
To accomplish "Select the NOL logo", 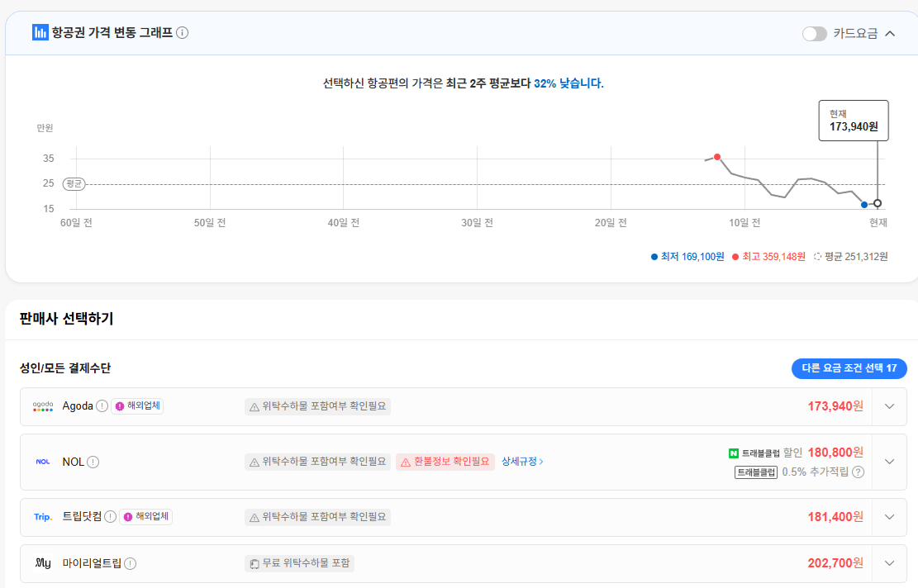I will point(43,462).
